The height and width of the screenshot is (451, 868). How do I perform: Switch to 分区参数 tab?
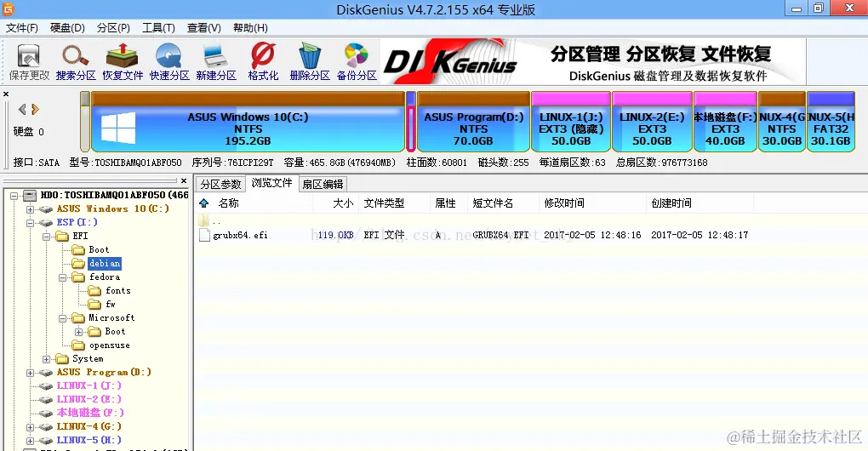tap(220, 185)
